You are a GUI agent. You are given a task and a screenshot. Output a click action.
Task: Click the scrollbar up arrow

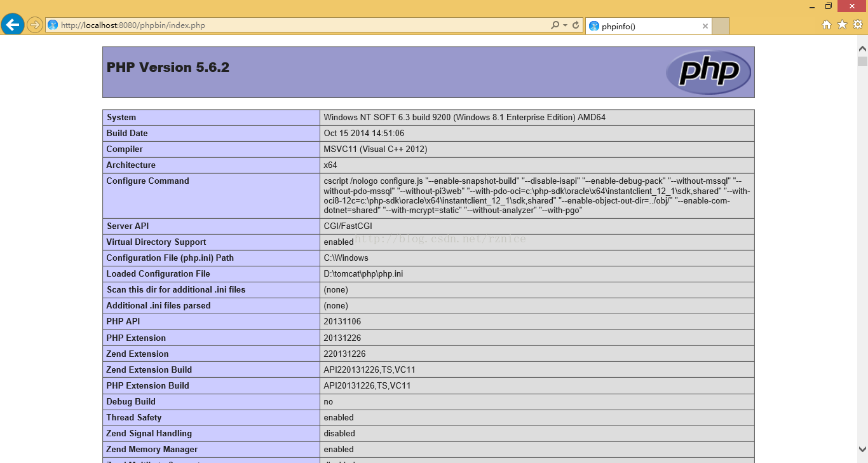tap(862, 49)
